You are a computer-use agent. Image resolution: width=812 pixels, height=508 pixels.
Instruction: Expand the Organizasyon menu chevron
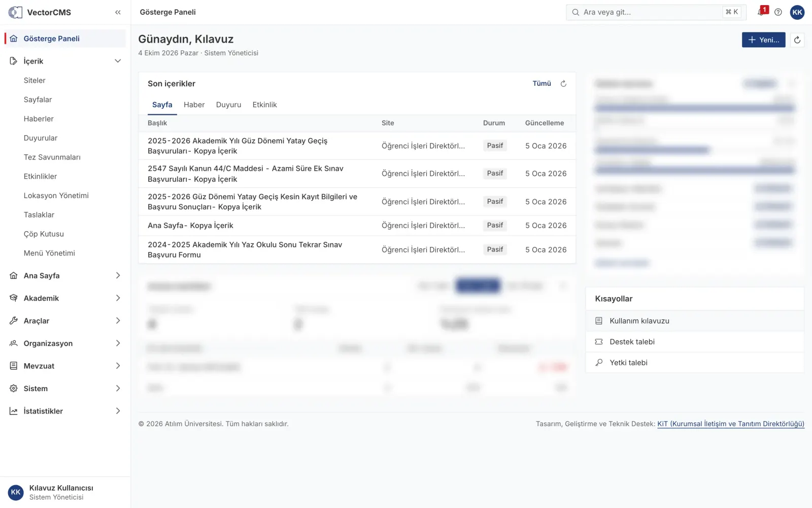point(118,343)
